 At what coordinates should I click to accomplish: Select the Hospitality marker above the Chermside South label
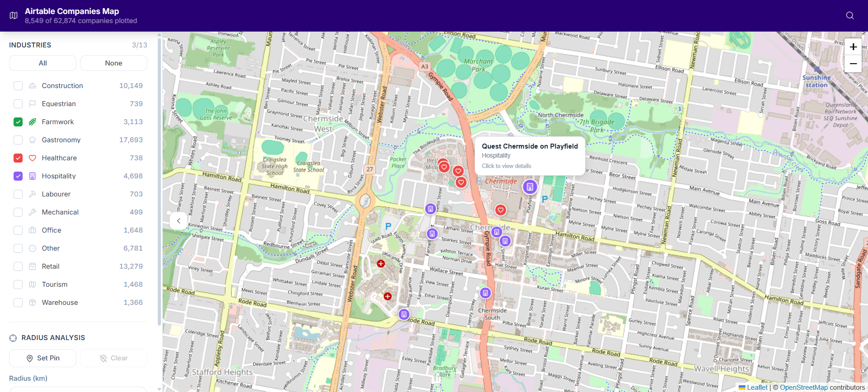point(485,293)
